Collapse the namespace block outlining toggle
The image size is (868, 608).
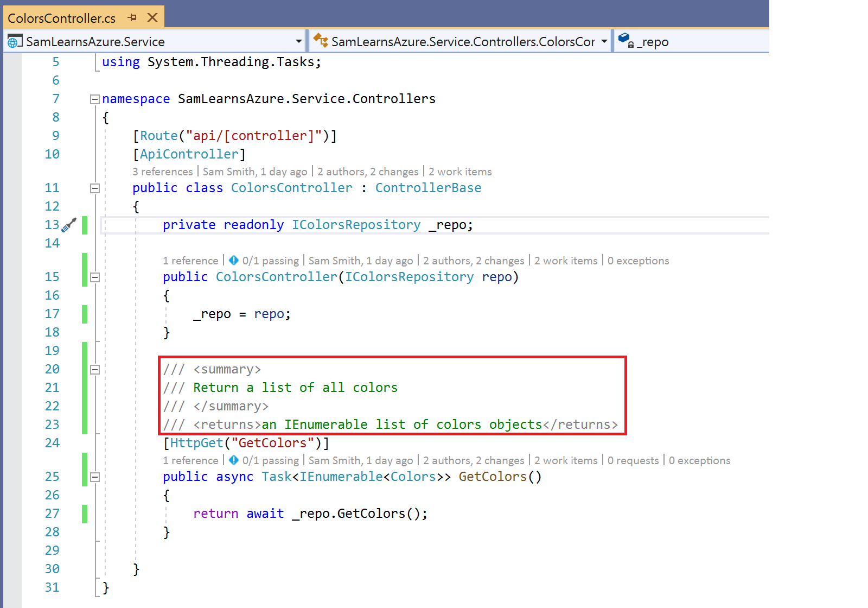[x=95, y=99]
